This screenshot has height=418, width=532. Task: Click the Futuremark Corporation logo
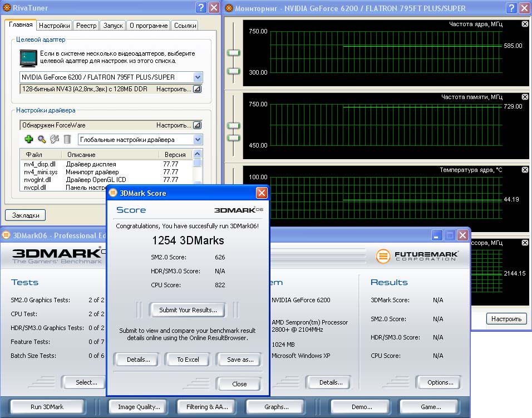[x=417, y=256]
